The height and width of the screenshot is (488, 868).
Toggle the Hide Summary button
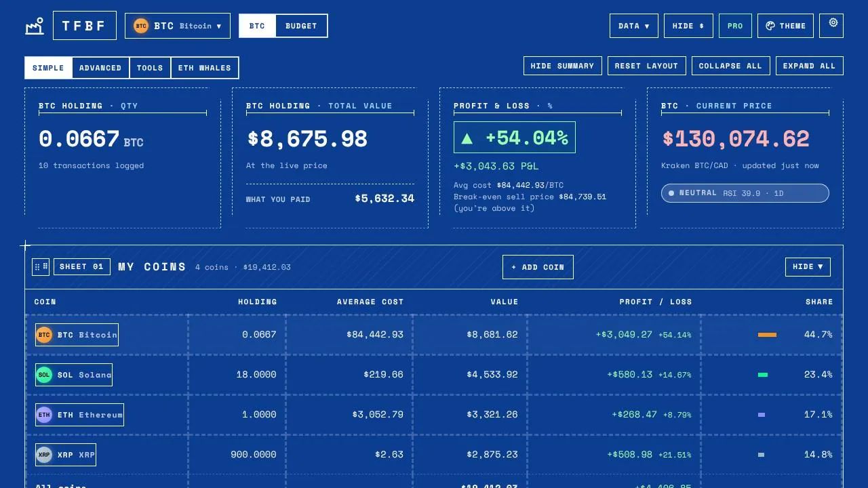point(562,66)
